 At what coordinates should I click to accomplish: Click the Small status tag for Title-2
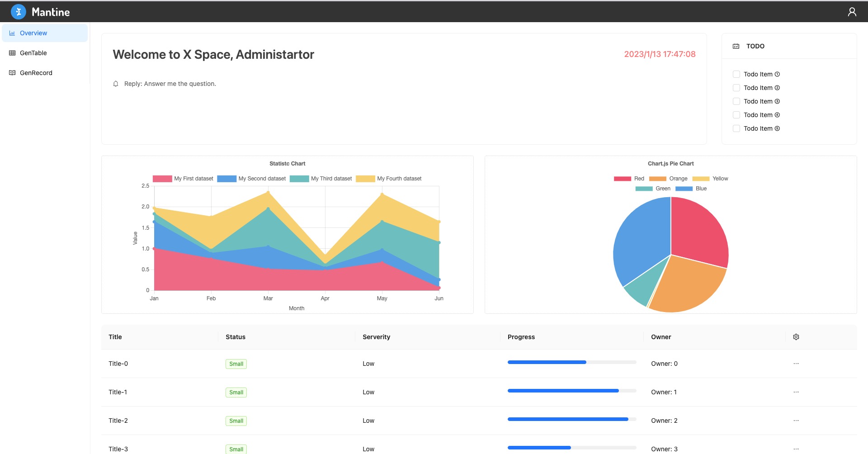coord(236,421)
